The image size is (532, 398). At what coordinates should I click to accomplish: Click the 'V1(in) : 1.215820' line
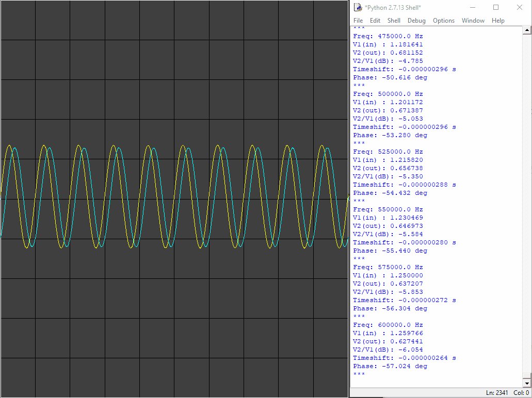pyautogui.click(x=388, y=160)
